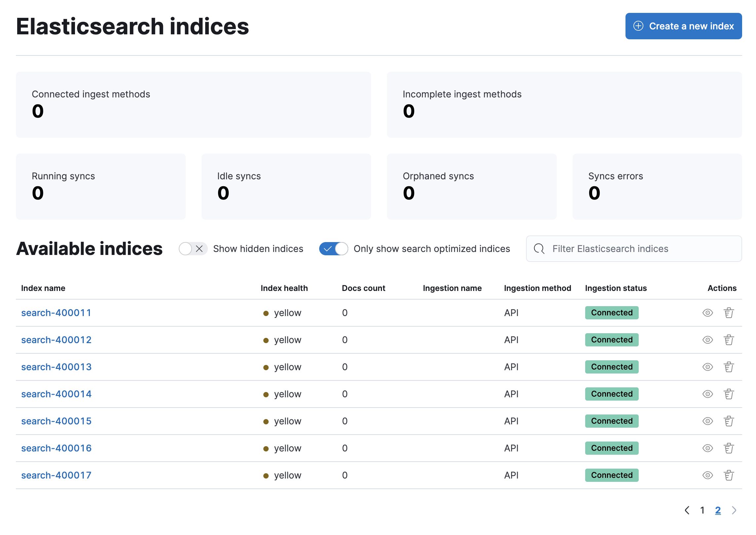Click the Elasticsearch indices page title
This screenshot has height=535, width=756.
(x=132, y=26)
